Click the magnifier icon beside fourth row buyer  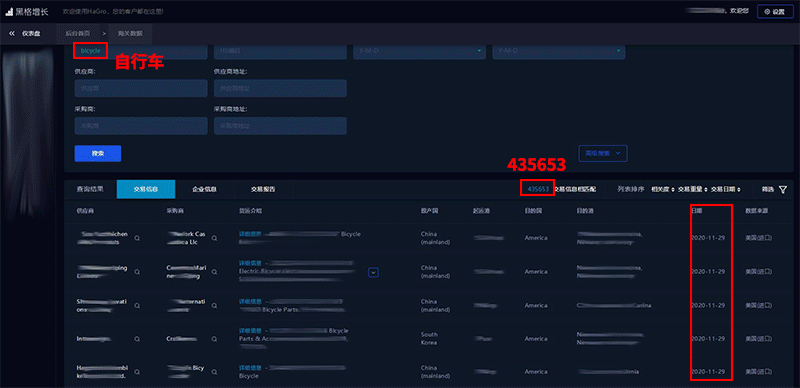click(215, 339)
